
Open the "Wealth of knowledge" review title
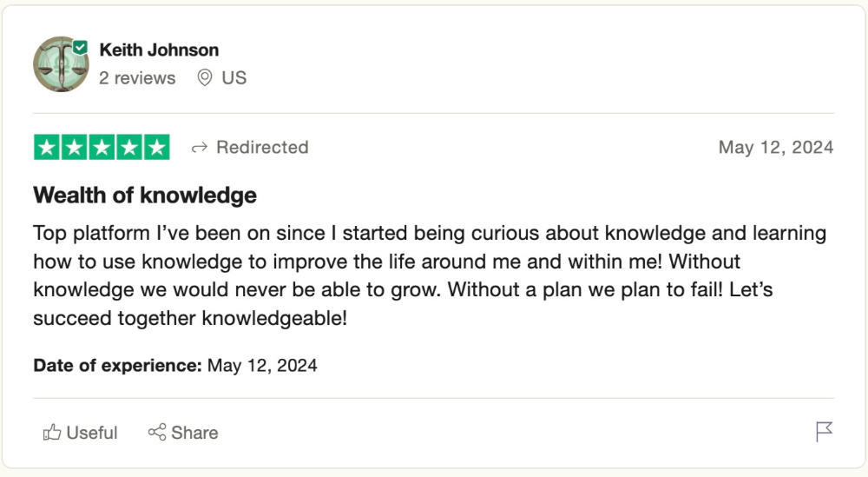point(145,195)
